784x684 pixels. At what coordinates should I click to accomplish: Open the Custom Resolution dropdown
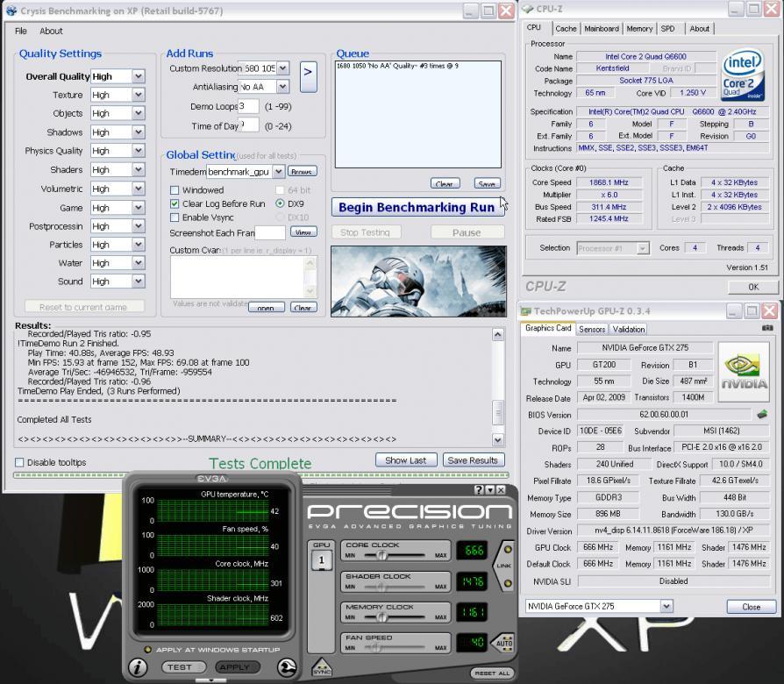click(282, 68)
